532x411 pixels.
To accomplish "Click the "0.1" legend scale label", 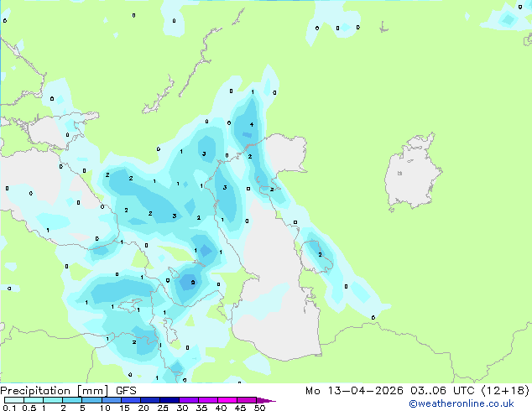I will 9,408.
